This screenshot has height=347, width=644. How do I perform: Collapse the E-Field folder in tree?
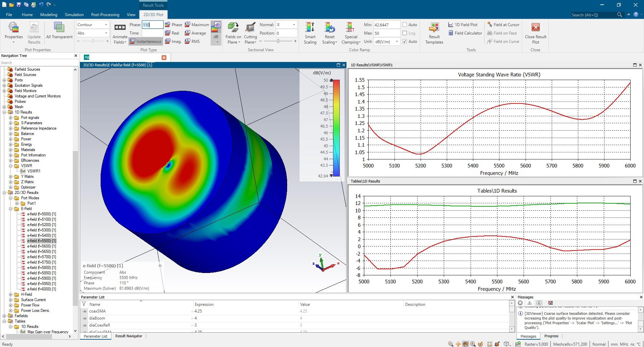(11, 209)
